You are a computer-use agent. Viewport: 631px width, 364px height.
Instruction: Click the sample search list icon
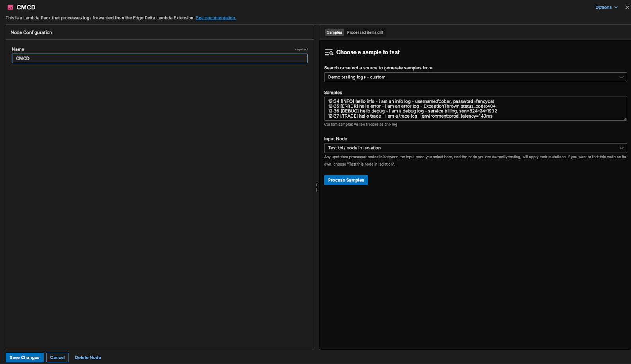click(329, 52)
